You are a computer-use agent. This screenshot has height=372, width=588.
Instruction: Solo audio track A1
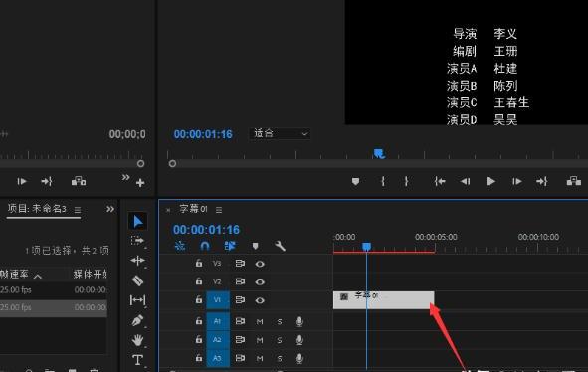pos(280,321)
